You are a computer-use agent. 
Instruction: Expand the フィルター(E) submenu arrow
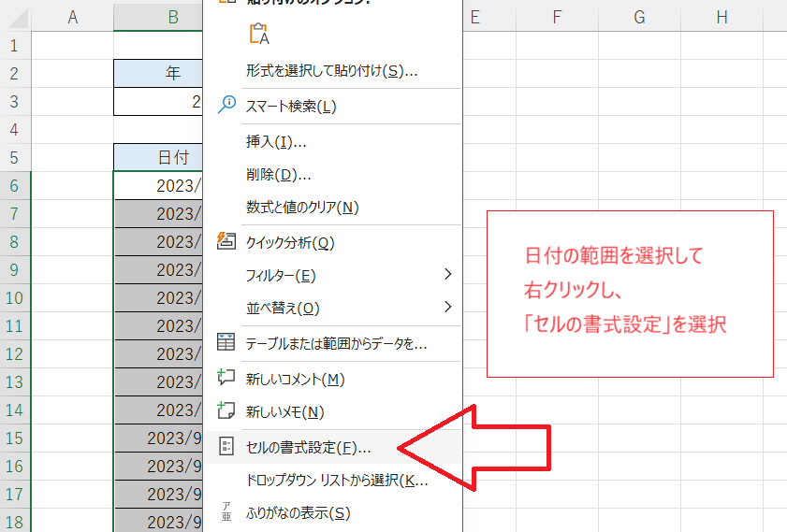(448, 274)
